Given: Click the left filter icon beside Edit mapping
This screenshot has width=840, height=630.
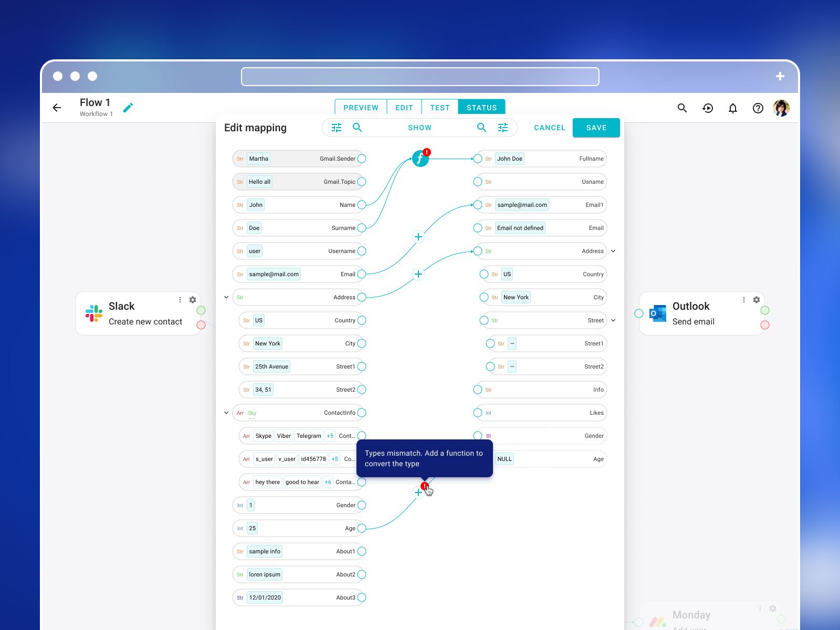Looking at the screenshot, I should coord(336,128).
